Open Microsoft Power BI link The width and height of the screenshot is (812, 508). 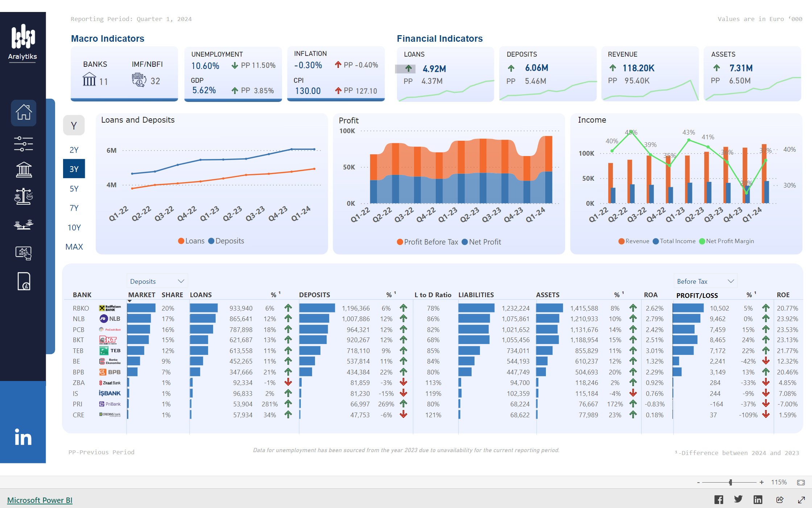click(x=40, y=500)
